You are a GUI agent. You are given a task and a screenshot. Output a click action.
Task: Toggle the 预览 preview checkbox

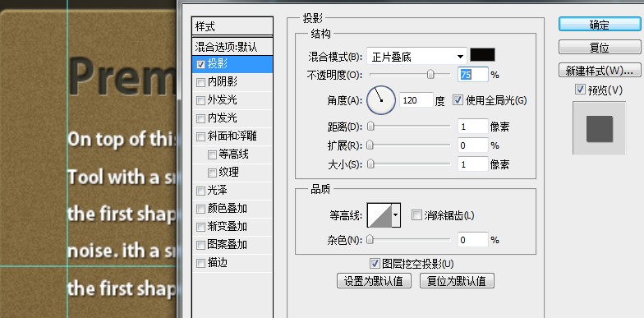pyautogui.click(x=580, y=90)
